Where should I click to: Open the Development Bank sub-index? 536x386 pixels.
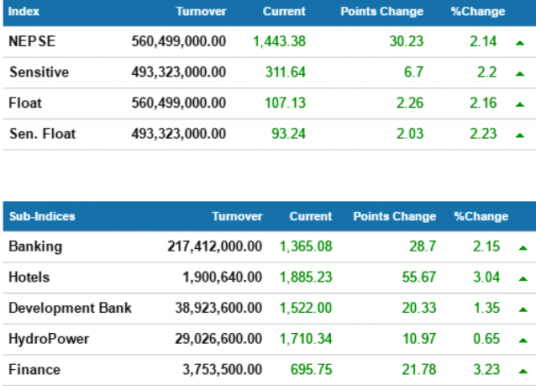pos(70,308)
